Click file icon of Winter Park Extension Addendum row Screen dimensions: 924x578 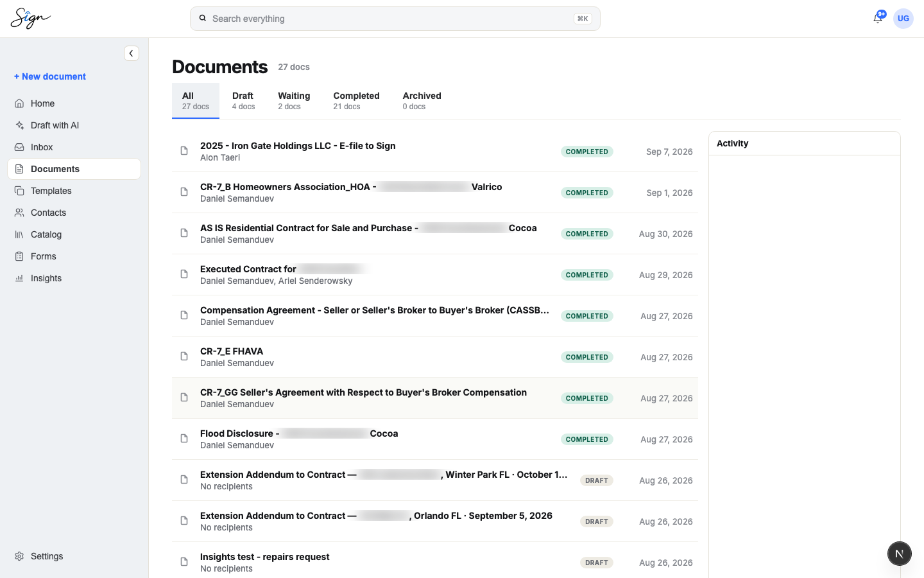[x=184, y=480]
